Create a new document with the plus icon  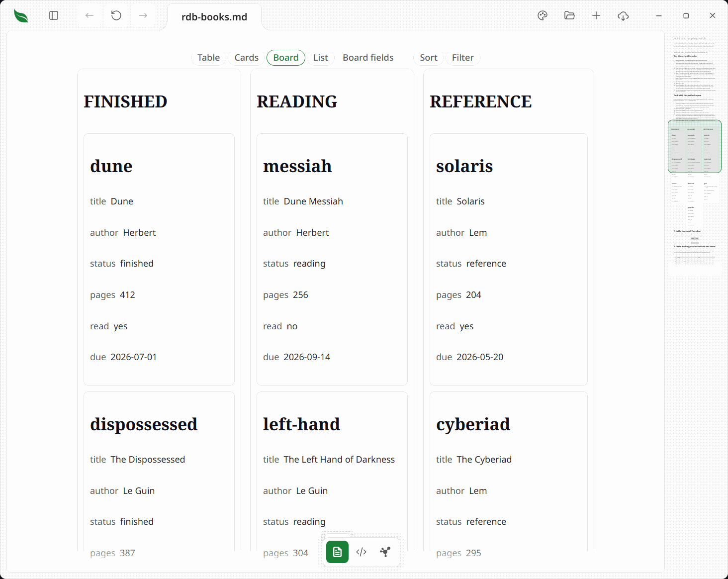coord(596,15)
